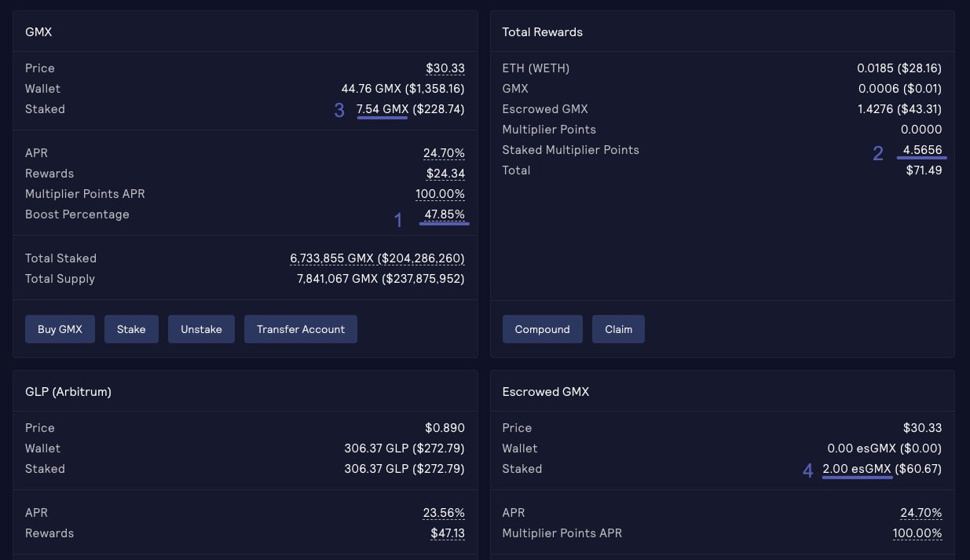The width and height of the screenshot is (970, 560).
Task: Click the GMX rewards value $24.34
Action: click(445, 174)
